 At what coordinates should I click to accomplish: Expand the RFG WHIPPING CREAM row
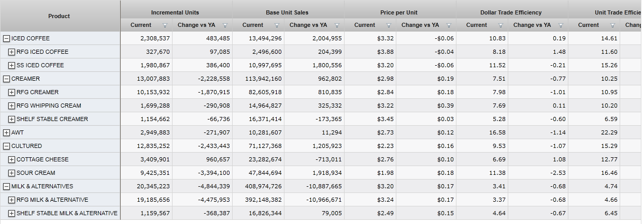[12, 106]
